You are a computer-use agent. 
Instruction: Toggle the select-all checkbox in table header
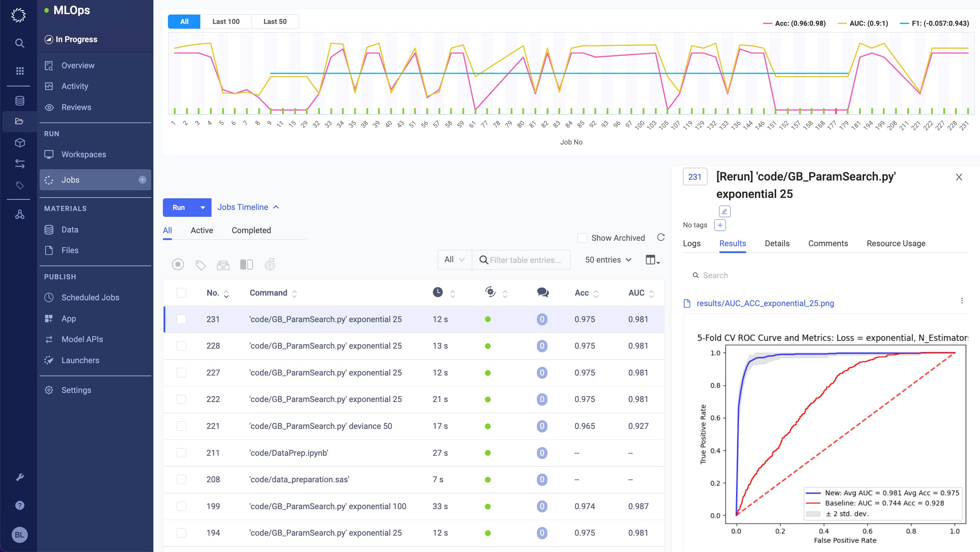point(181,293)
